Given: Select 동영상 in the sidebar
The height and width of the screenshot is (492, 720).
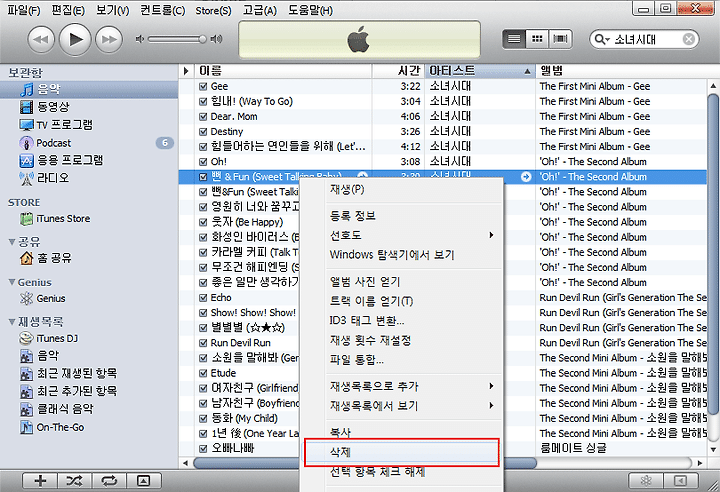Looking at the screenshot, I should (53, 107).
